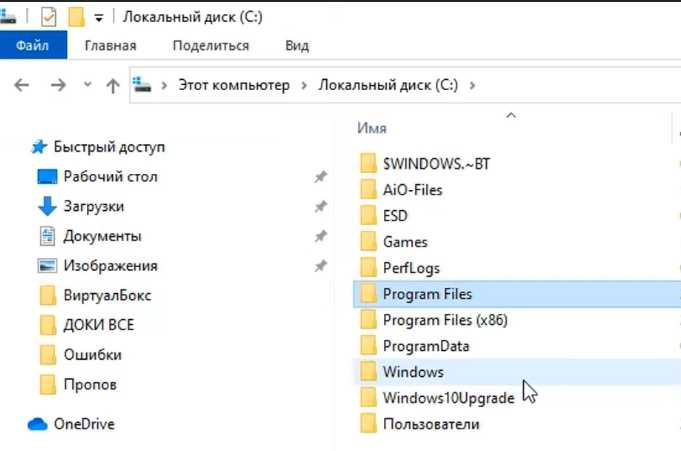Click the Properties checkmark icon in title bar
This screenshot has width=681, height=451.
pyautogui.click(x=48, y=17)
